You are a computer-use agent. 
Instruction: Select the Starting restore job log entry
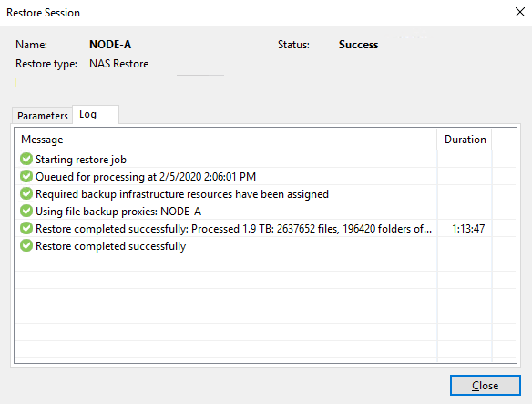[81, 160]
